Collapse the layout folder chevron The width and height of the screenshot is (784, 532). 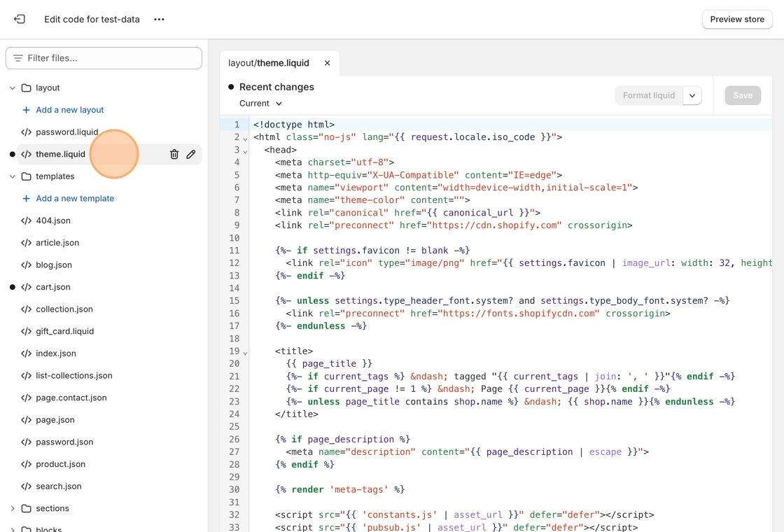(13, 87)
